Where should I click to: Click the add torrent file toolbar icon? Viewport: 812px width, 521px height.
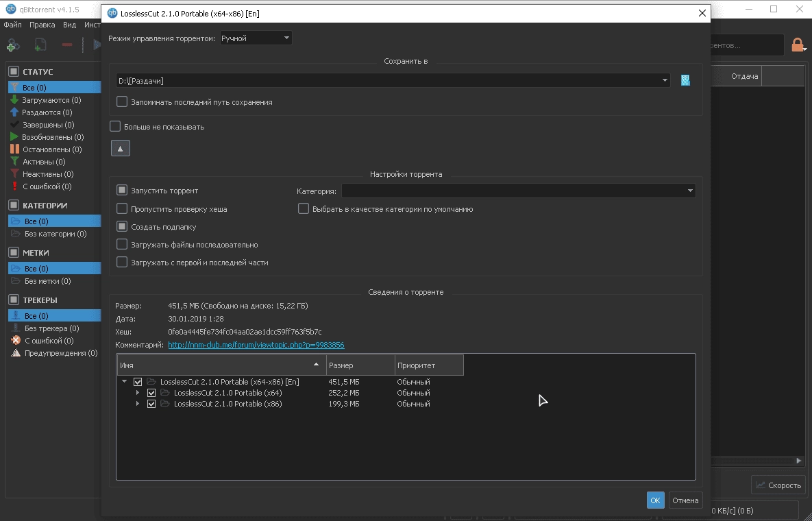tap(40, 45)
